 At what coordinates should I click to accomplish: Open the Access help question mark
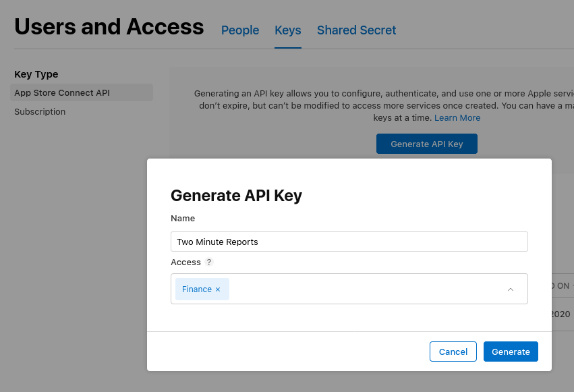pos(209,262)
